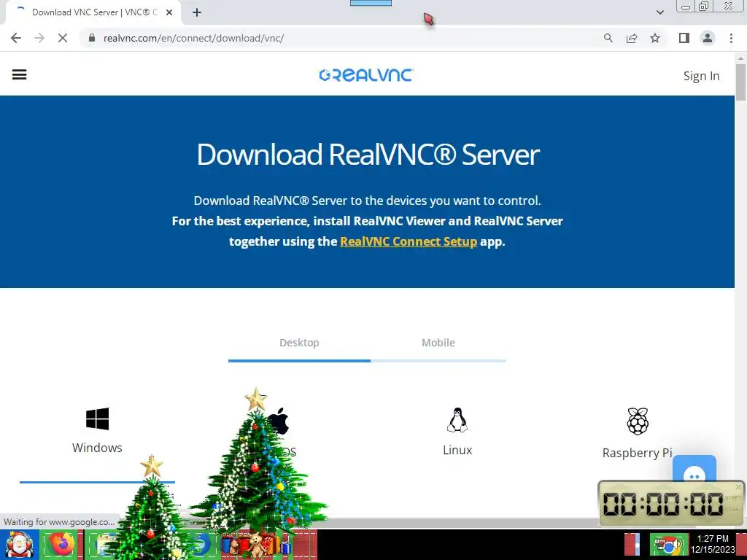Start the stopwatch timer
The image size is (747, 560).
[732, 497]
